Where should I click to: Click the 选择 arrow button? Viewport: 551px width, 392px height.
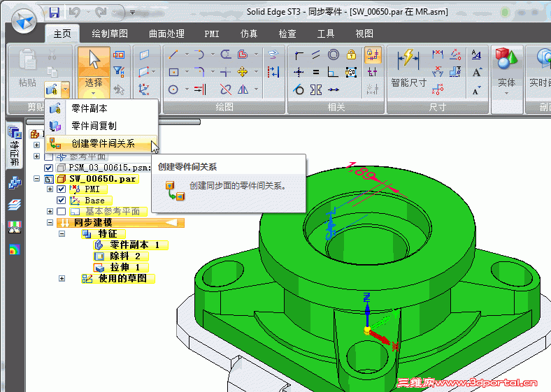coord(94,61)
